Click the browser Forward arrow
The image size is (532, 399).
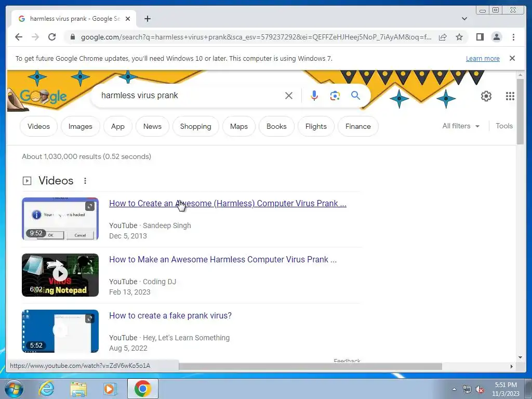pyautogui.click(x=35, y=37)
